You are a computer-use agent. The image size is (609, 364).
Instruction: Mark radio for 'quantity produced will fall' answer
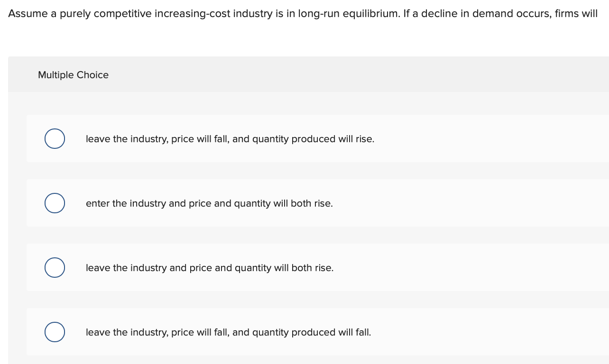point(55,332)
